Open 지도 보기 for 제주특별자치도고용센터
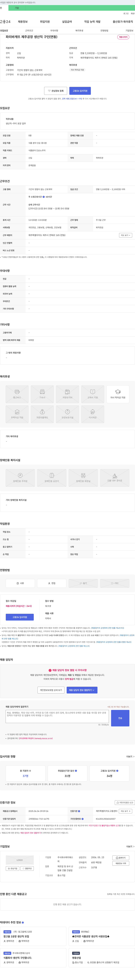Screen dimensions: 135x980 (x=125, y=811)
